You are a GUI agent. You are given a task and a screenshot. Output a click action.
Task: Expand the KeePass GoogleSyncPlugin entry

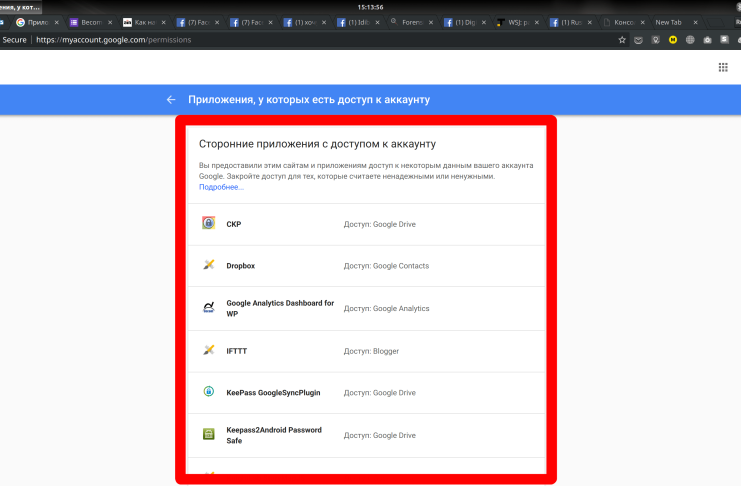[366, 393]
